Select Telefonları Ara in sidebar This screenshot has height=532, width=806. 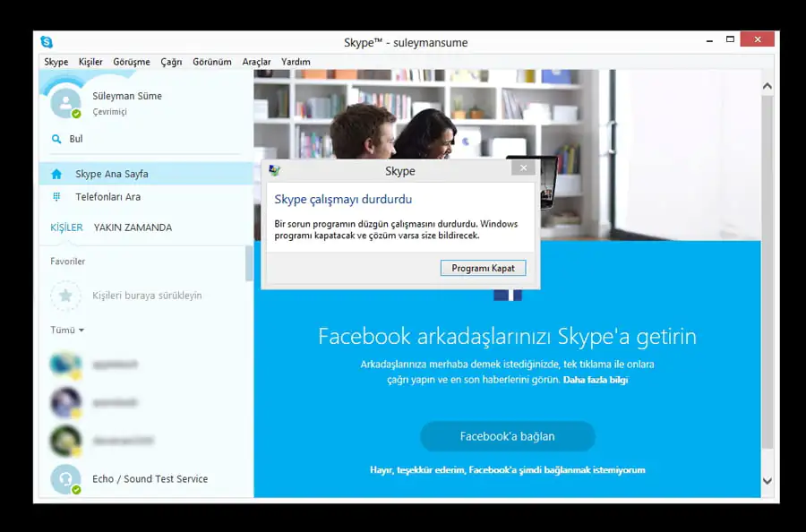(147, 197)
